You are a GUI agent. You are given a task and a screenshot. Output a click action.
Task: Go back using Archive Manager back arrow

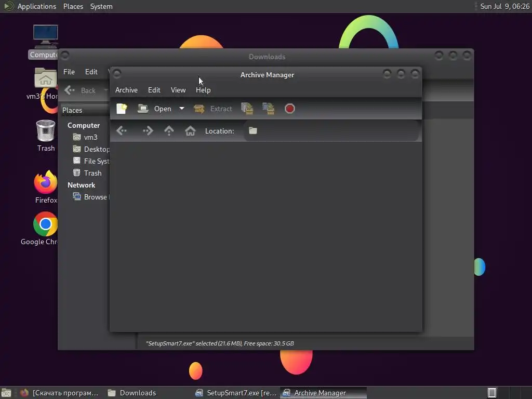click(x=122, y=130)
